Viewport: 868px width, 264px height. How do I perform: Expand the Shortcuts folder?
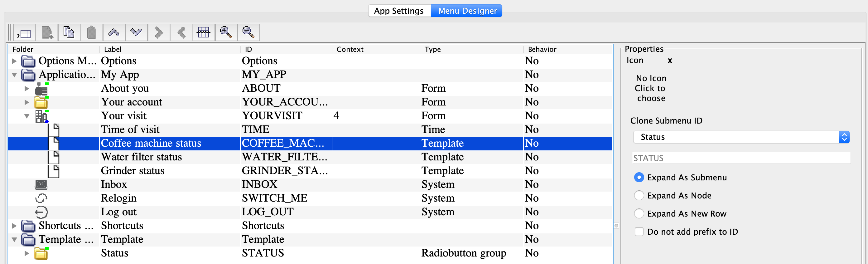point(14,226)
